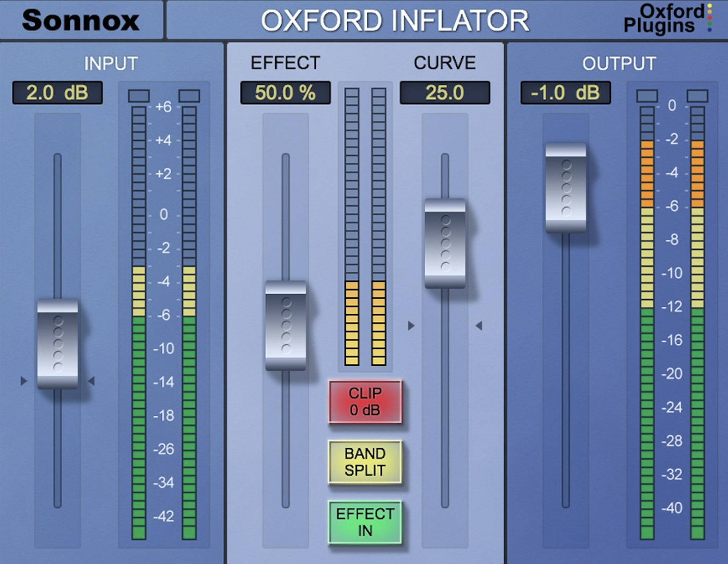Click the right default marker arrow beside INPUT fader

point(91,381)
